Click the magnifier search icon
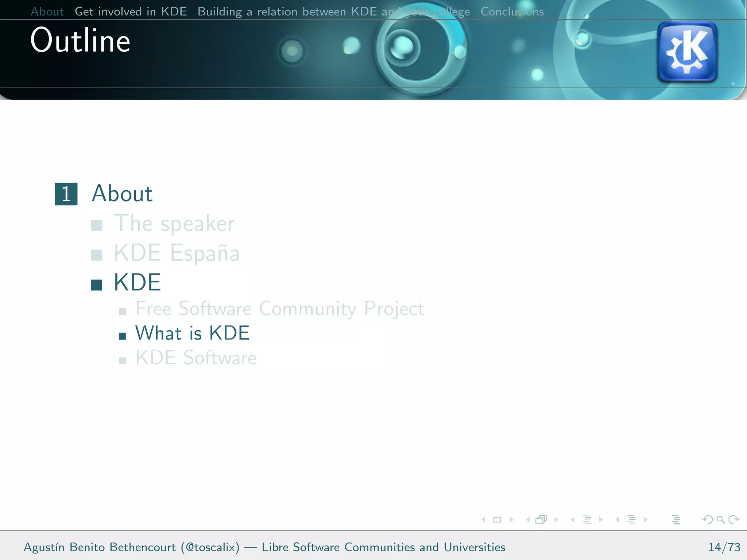The image size is (747, 560). click(720, 520)
